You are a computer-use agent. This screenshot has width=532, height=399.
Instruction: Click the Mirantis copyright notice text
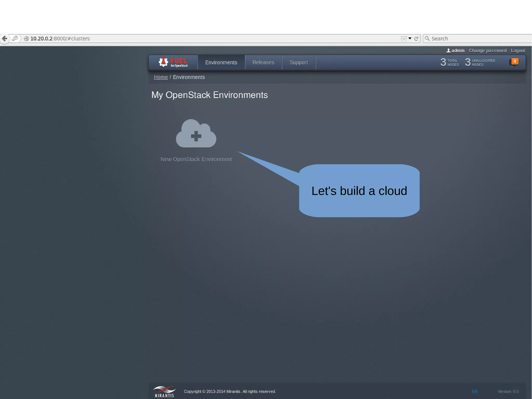click(230, 391)
